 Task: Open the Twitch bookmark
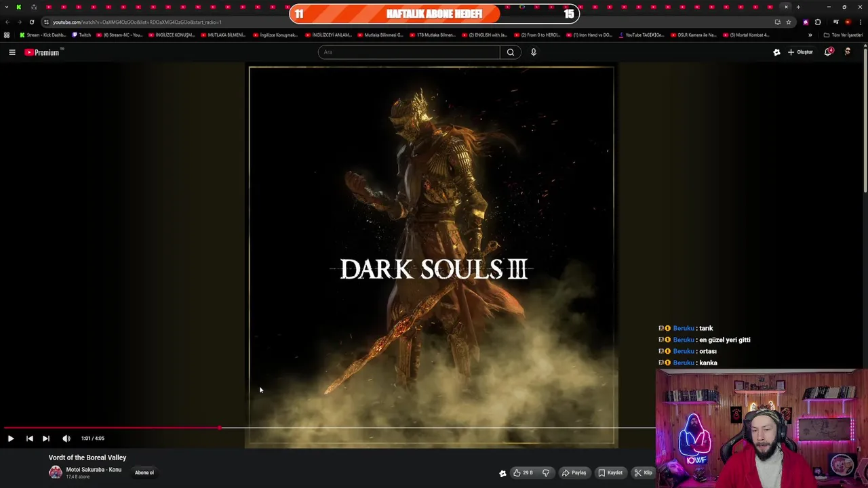click(81, 35)
